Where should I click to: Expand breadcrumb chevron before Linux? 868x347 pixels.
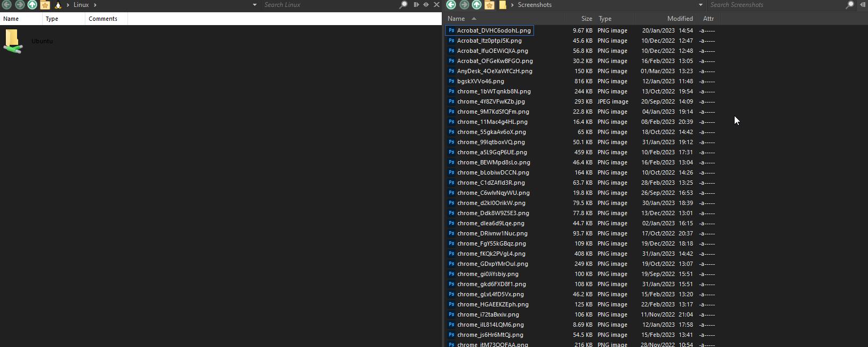click(x=68, y=5)
